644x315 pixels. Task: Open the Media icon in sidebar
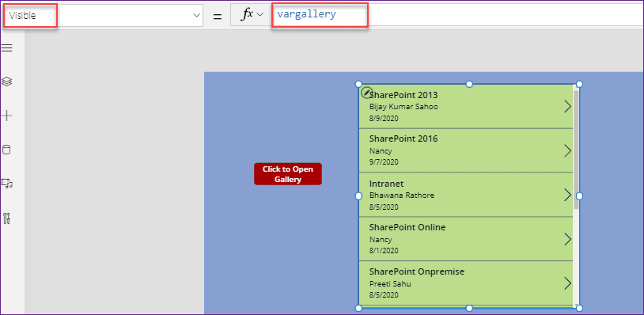point(7,183)
